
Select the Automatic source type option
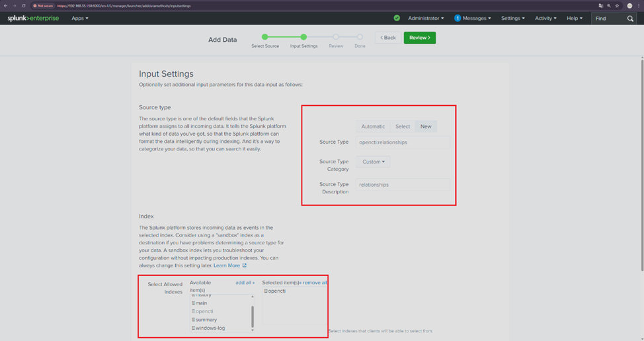(x=373, y=126)
